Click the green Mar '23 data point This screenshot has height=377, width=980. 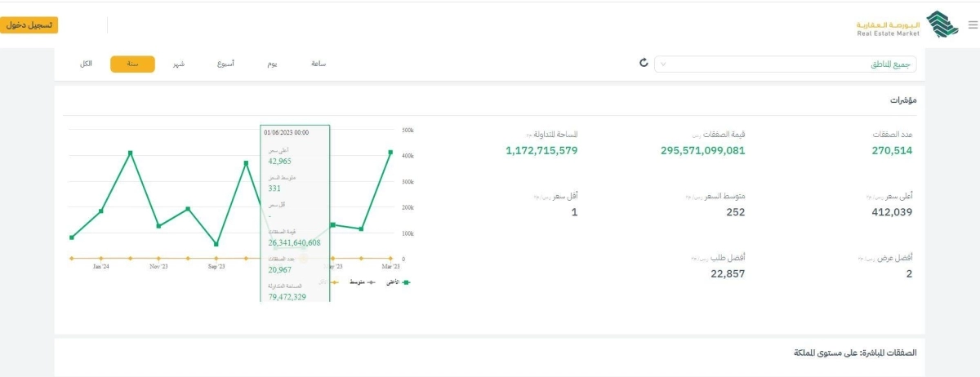pos(390,153)
